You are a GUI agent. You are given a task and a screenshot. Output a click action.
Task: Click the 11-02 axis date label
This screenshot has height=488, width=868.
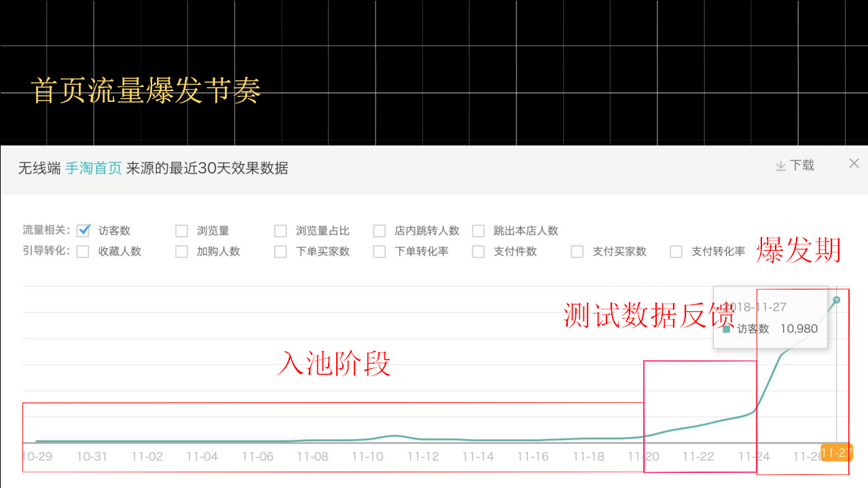(147, 457)
